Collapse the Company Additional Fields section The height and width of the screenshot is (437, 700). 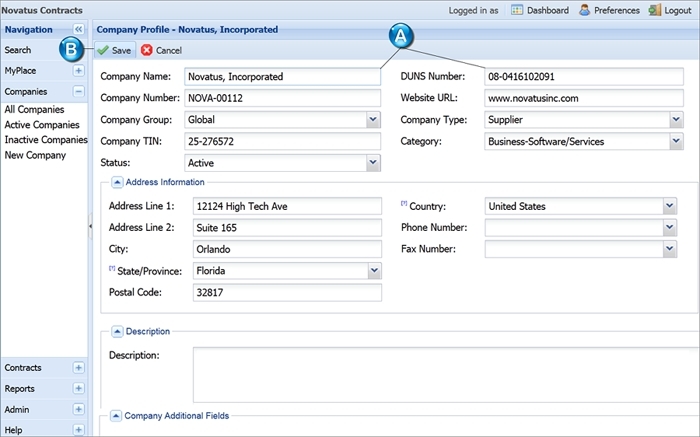(116, 416)
